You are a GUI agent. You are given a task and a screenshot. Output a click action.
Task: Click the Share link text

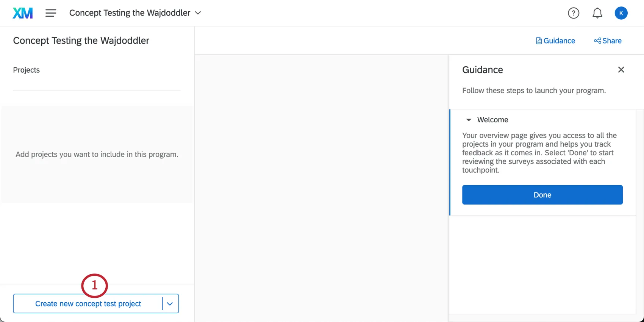click(612, 41)
